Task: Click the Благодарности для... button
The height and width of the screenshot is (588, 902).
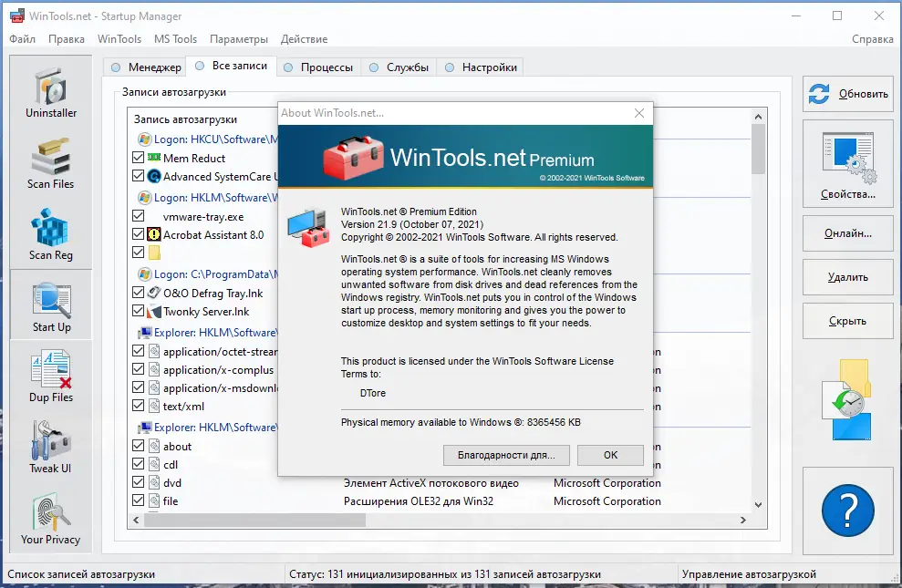Action: [506, 455]
